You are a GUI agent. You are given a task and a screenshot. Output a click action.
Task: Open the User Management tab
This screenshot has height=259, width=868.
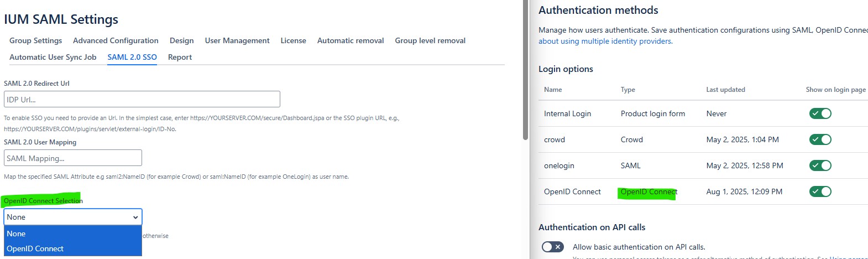pyautogui.click(x=237, y=40)
